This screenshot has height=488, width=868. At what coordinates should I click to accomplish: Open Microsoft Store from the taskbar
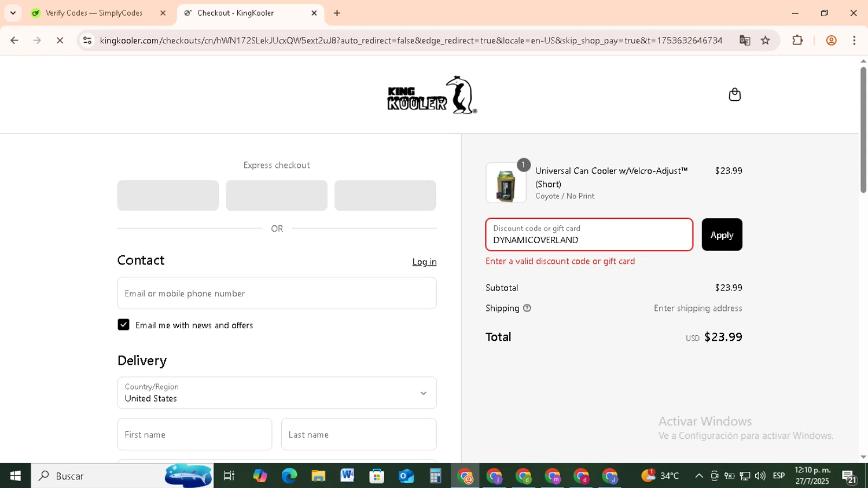377,476
